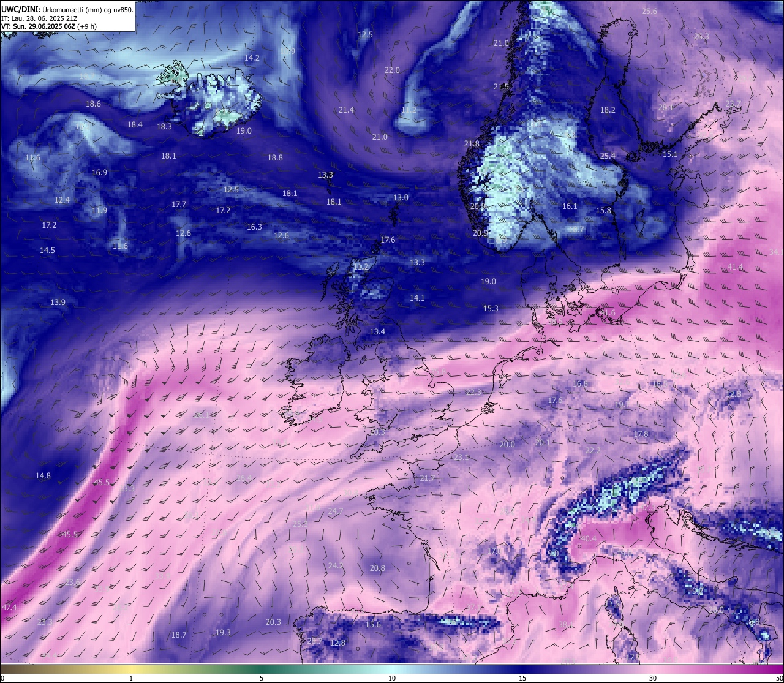Click color scale segment above the '1' tick
Screen dimensions: 784x683
[x=131, y=670]
